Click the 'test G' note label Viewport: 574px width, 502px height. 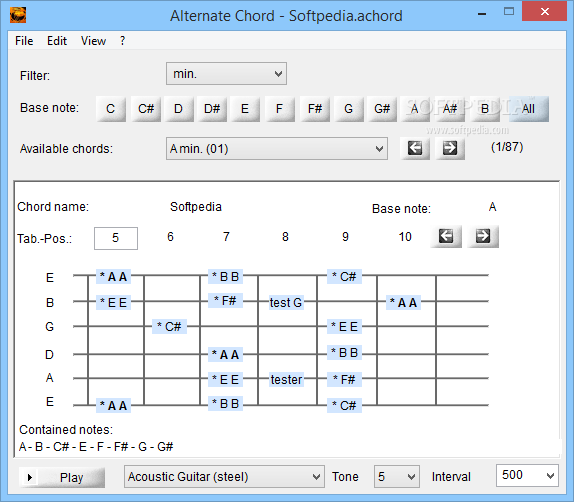pyautogui.click(x=286, y=302)
